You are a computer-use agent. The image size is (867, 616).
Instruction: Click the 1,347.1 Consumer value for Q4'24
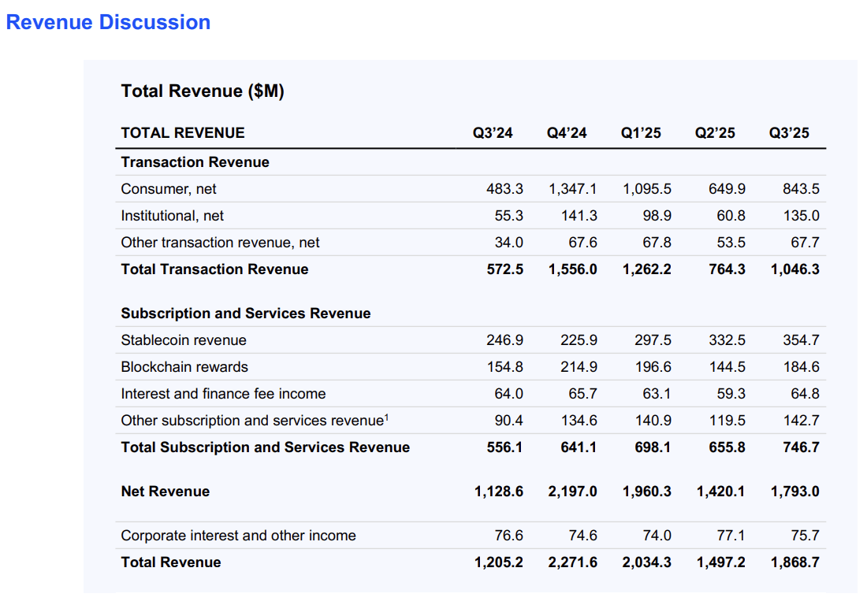pos(572,189)
